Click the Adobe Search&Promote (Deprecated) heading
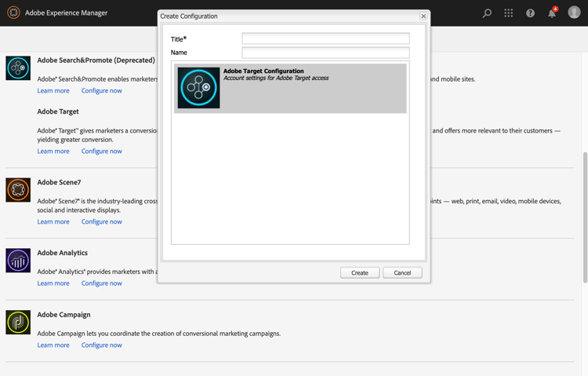588x376 pixels. tap(96, 60)
